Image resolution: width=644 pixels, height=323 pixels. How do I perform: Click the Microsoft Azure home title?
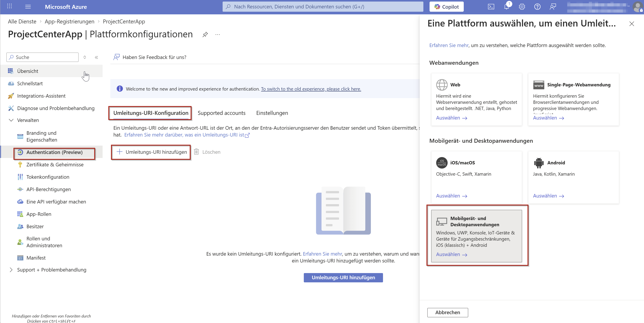[x=66, y=7]
